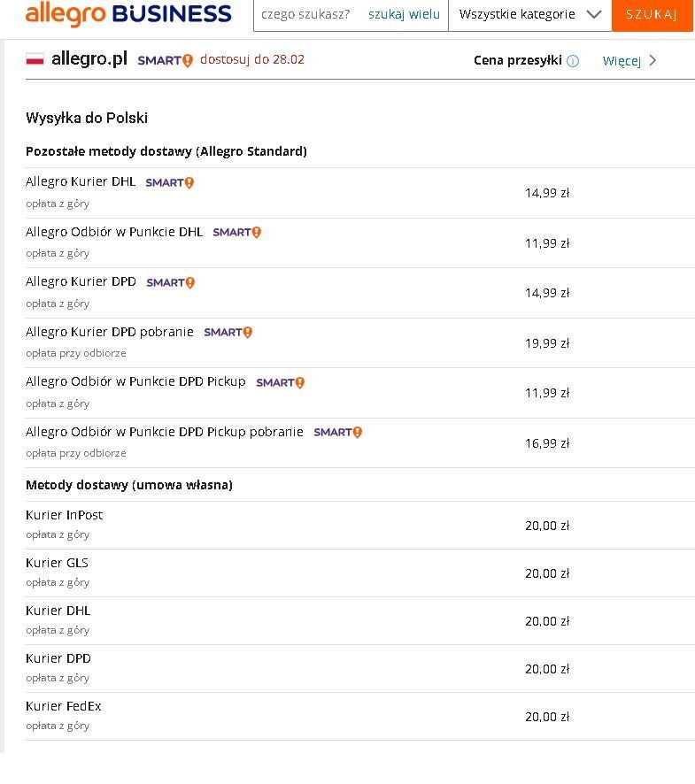
Task: Focus the 'czego szukasz?' search field
Action: point(305,14)
